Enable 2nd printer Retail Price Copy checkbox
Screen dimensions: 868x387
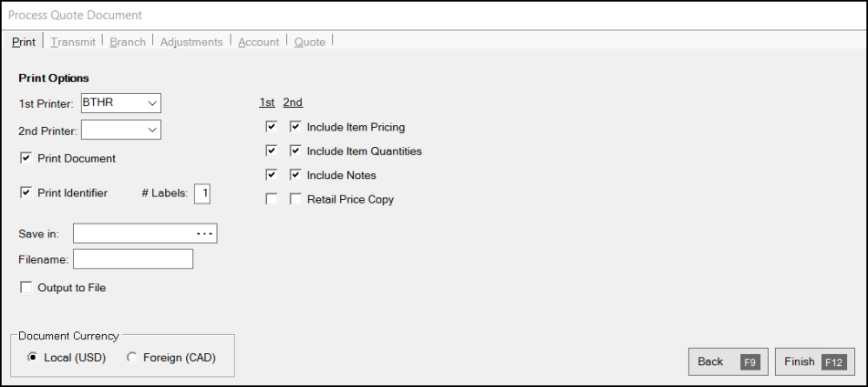point(295,199)
